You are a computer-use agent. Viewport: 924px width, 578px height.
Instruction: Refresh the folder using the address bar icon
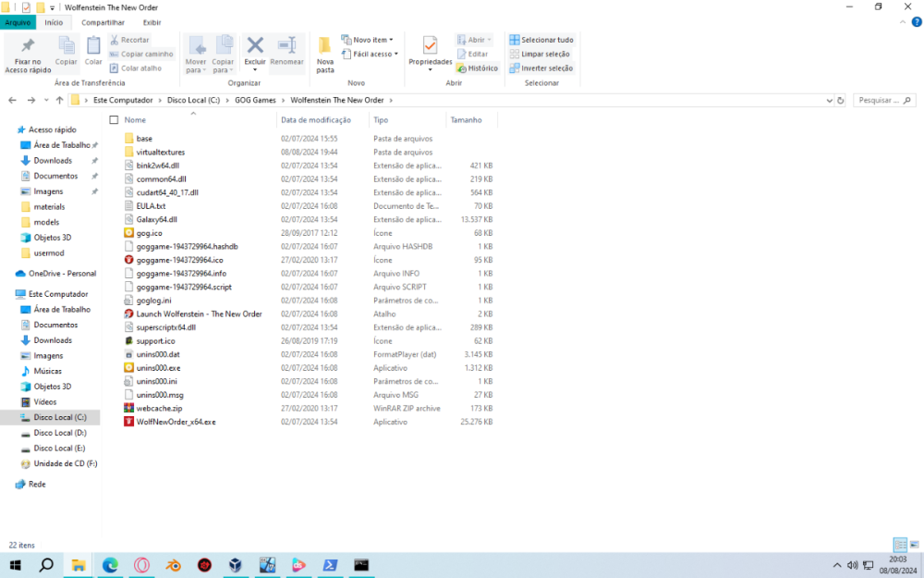pos(841,100)
